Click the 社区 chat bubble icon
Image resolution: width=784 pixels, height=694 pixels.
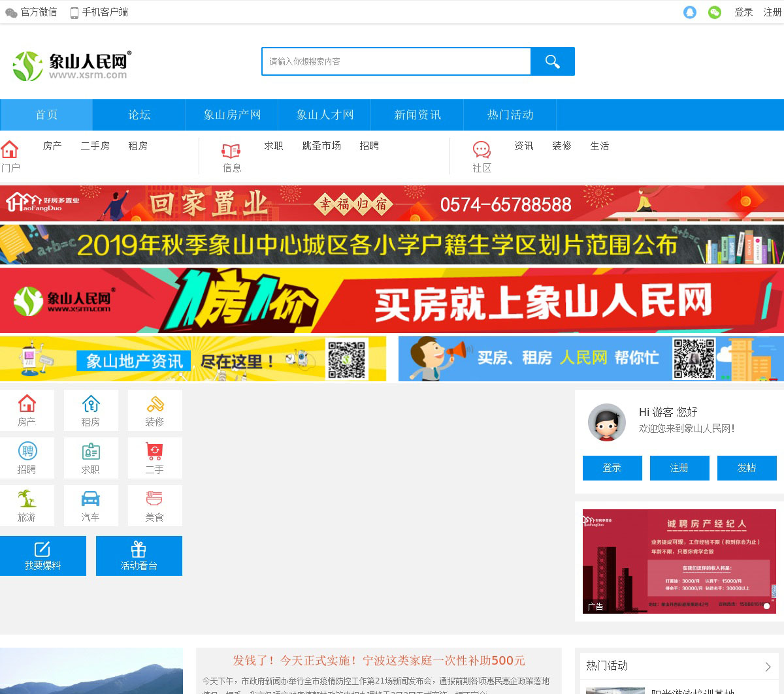tap(482, 150)
